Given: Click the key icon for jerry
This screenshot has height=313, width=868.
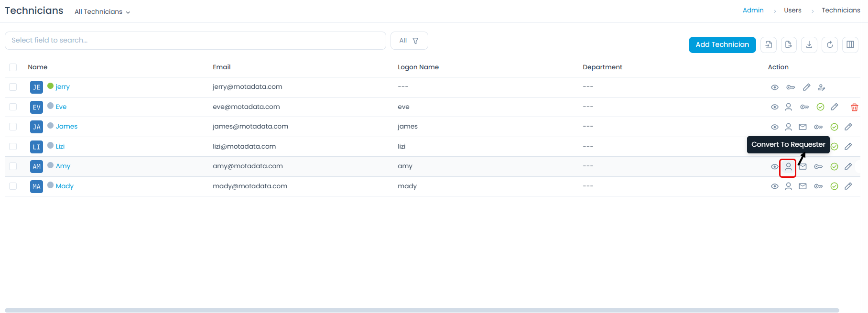Looking at the screenshot, I should pyautogui.click(x=791, y=87).
